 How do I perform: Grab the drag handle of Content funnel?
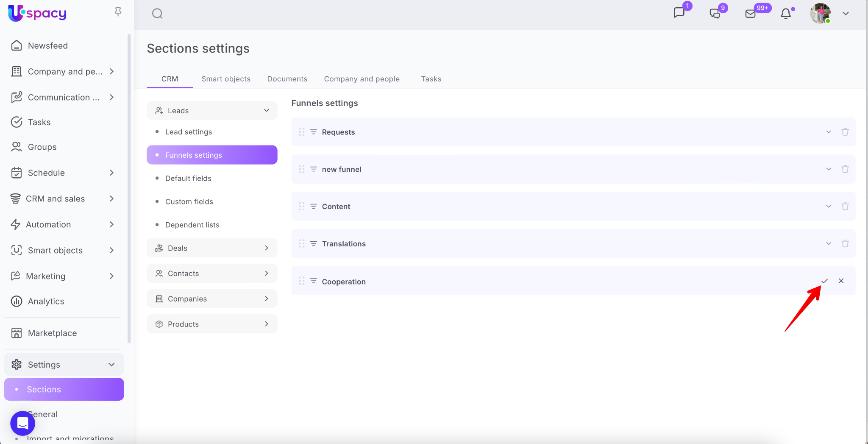coord(301,207)
